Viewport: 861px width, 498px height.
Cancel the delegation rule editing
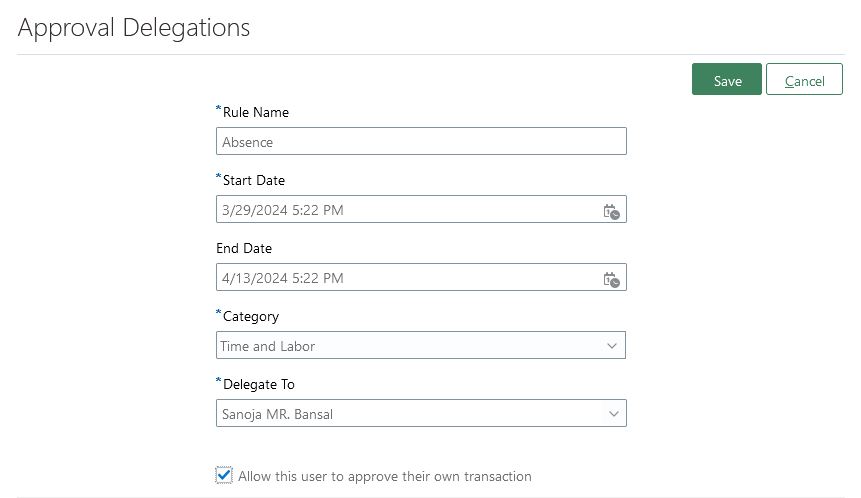click(x=804, y=79)
